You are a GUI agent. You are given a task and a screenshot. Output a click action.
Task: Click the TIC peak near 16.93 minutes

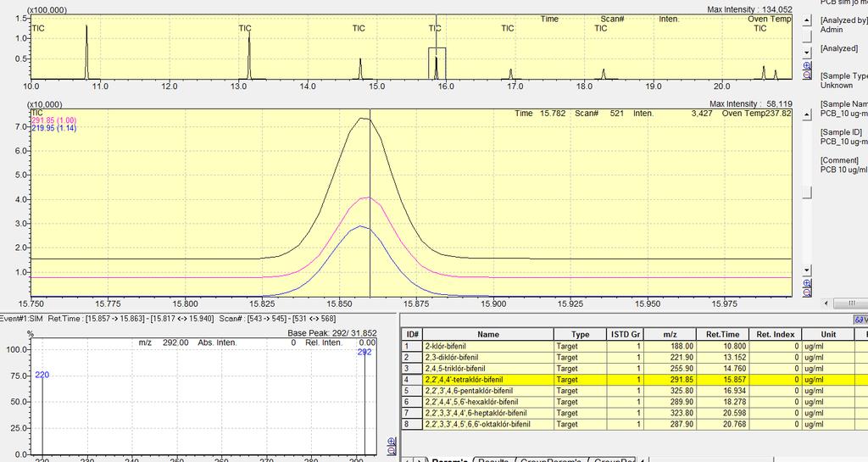pos(511,74)
